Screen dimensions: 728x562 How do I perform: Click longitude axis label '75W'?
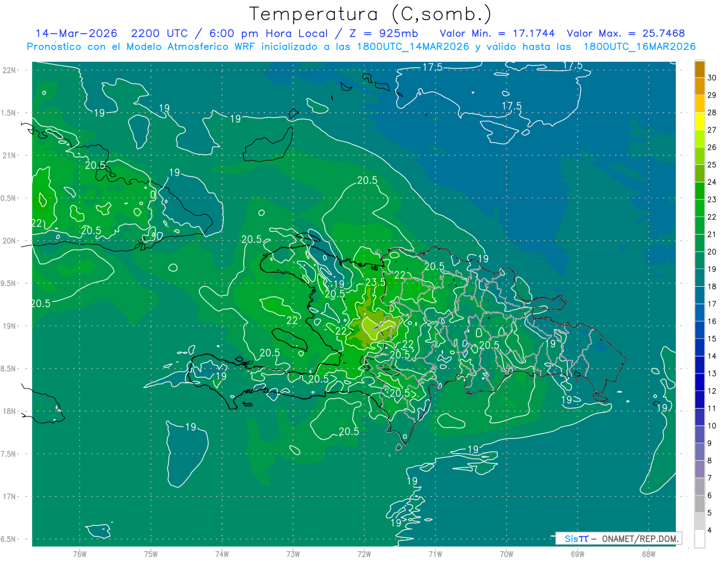point(150,554)
